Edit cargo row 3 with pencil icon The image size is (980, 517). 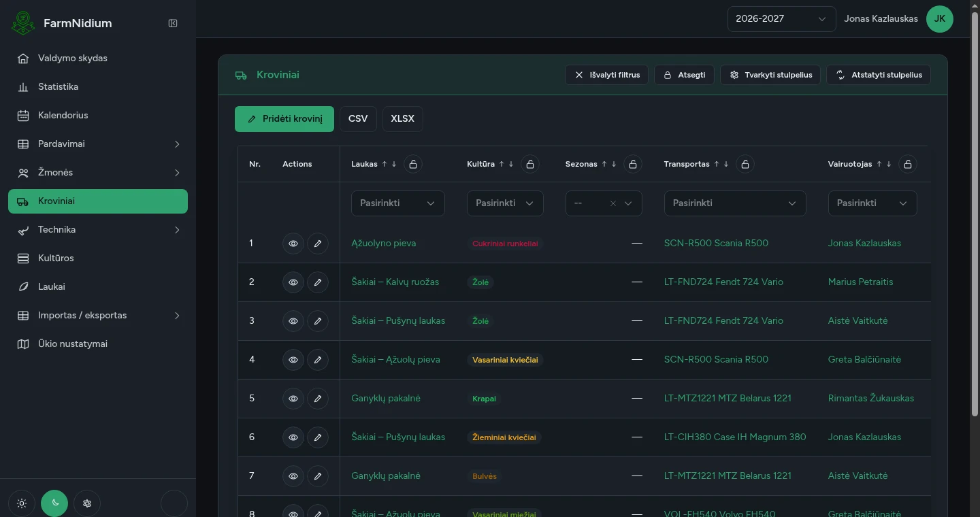point(318,321)
